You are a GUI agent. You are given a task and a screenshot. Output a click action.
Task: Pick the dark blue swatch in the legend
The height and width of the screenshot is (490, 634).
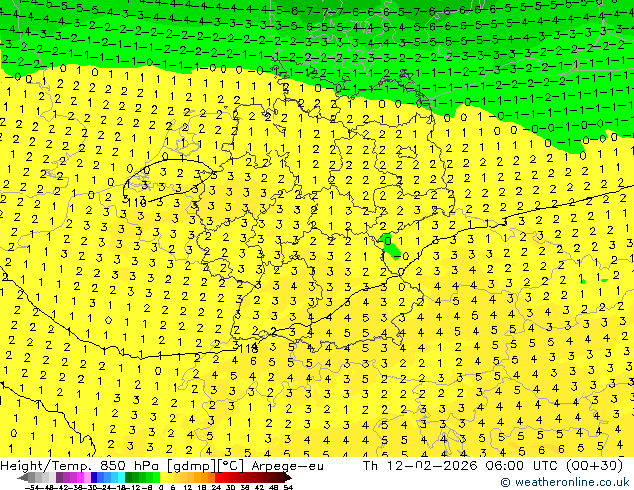[94, 477]
